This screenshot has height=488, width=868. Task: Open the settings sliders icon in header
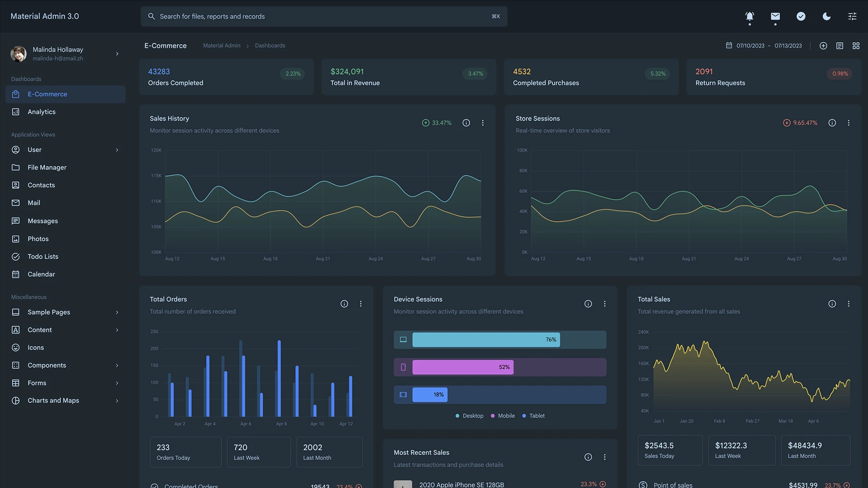852,16
